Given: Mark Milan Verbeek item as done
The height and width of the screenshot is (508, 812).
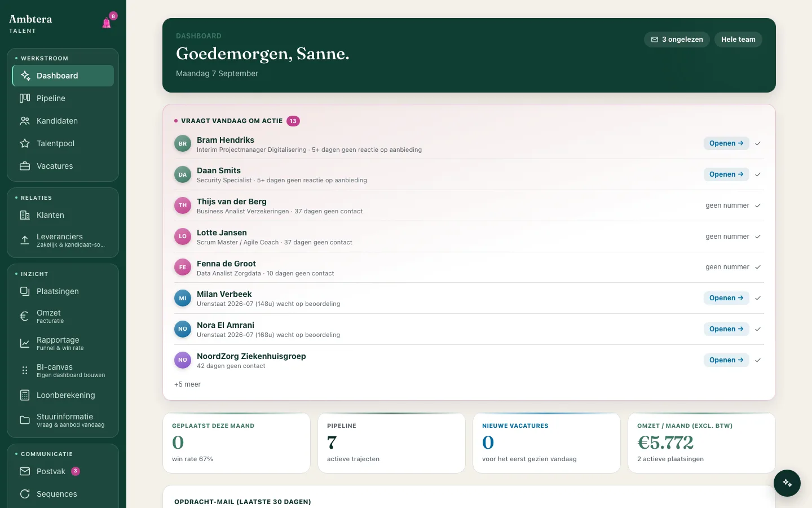Looking at the screenshot, I should 758,298.
